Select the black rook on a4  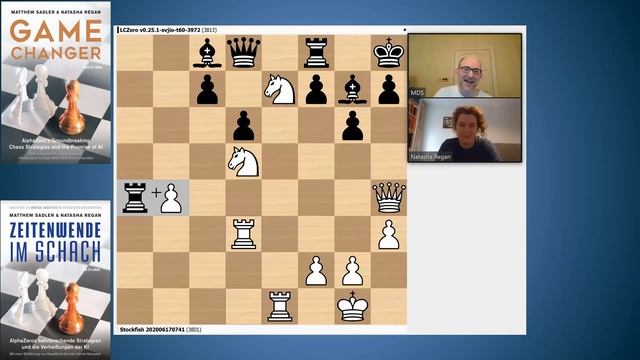pyautogui.click(x=135, y=198)
